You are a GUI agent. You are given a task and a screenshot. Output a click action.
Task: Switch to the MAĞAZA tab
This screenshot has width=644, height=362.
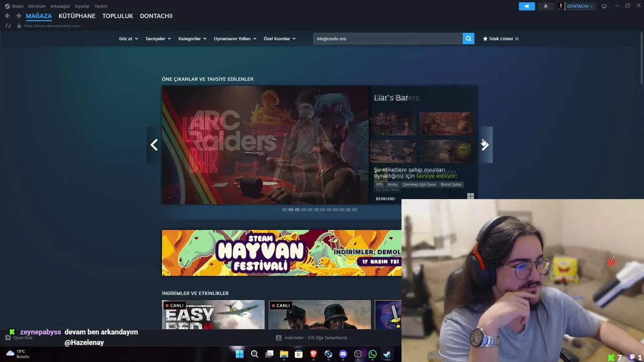pyautogui.click(x=39, y=16)
